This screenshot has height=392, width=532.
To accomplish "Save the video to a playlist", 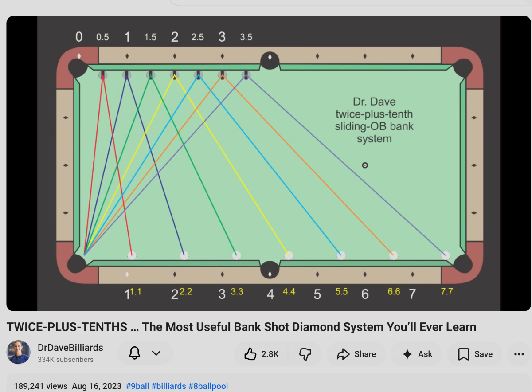I will tap(475, 354).
